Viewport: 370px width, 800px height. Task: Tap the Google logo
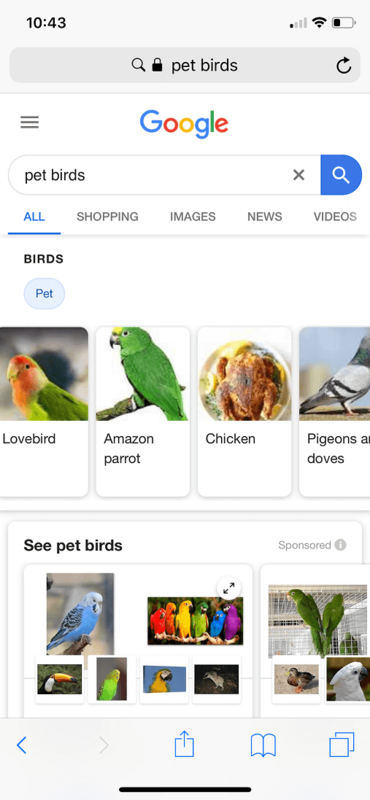pyautogui.click(x=184, y=123)
